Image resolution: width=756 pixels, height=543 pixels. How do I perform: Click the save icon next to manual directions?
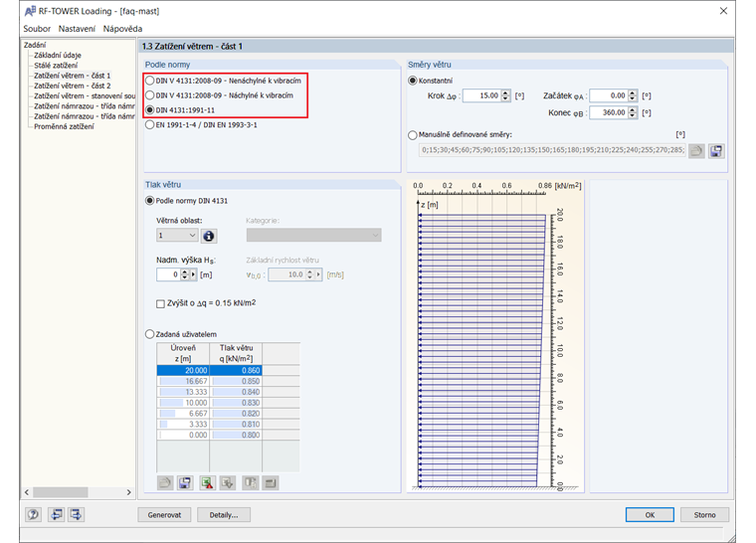click(x=716, y=151)
